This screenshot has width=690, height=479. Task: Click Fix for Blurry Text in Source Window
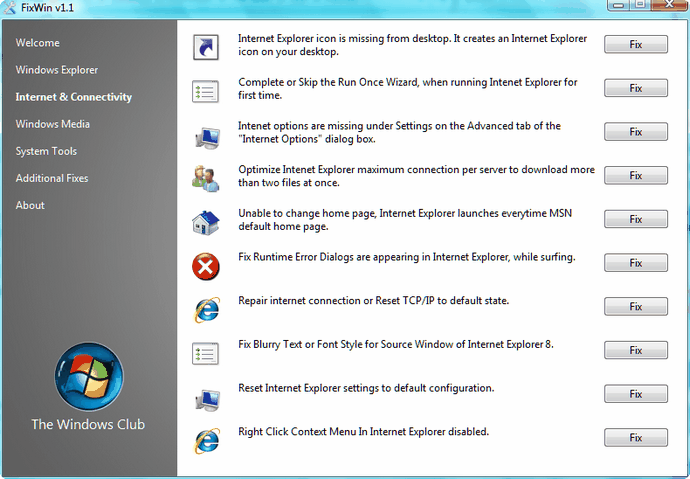[x=636, y=350]
